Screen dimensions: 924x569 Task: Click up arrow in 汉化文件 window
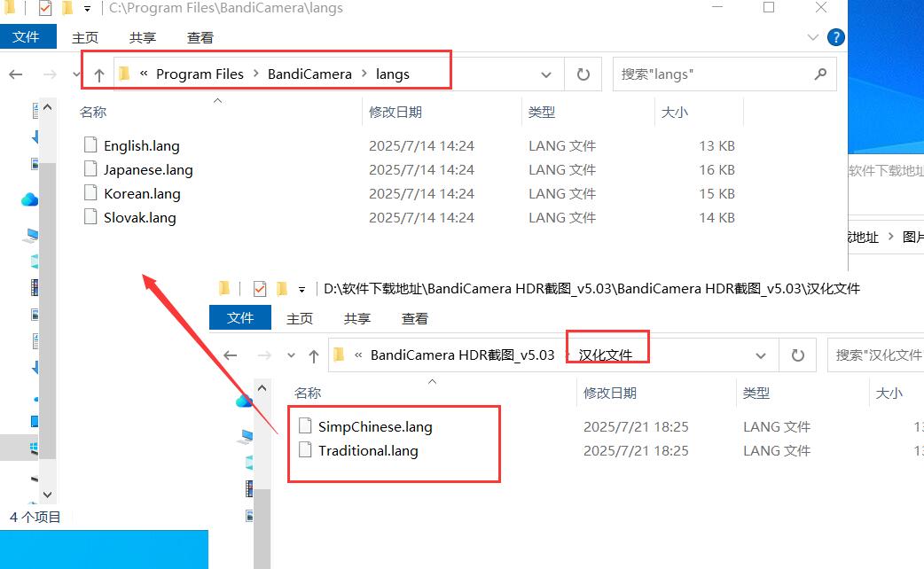pos(313,355)
